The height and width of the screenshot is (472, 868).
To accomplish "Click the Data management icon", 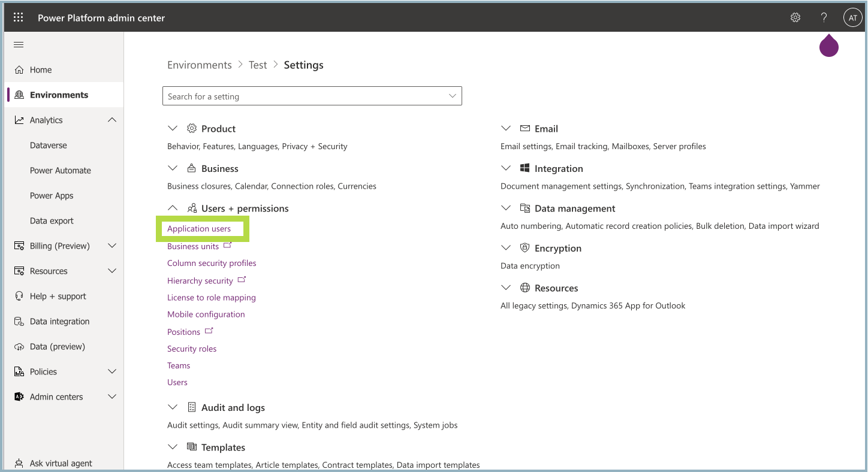I will 525,208.
